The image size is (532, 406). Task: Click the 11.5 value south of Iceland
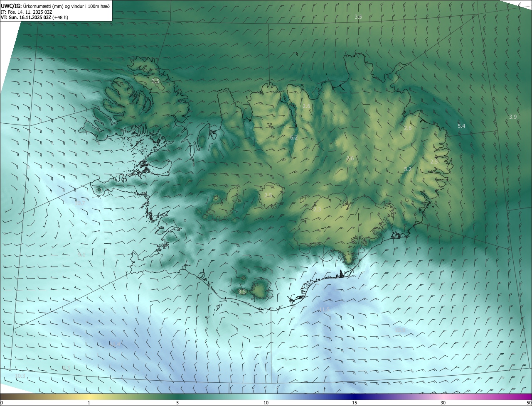pos(325,310)
